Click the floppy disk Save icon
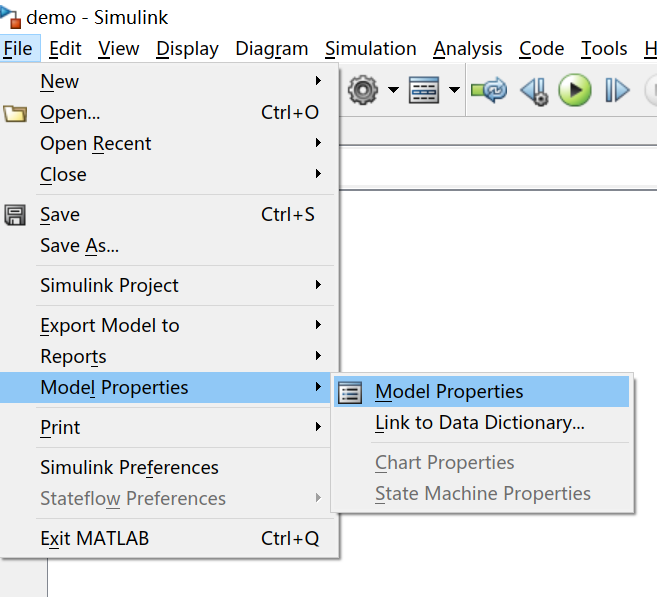 click(15, 215)
